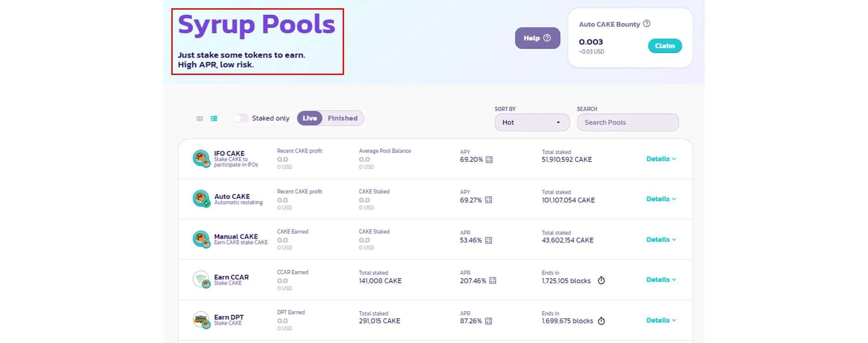Click the Earn CCAR blocks timer icon
This screenshot has width=868, height=343.
point(601,280)
